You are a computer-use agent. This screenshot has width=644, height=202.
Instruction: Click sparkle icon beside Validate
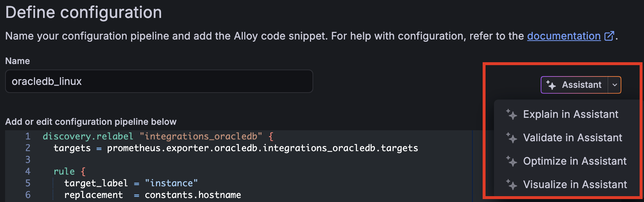pos(511,138)
